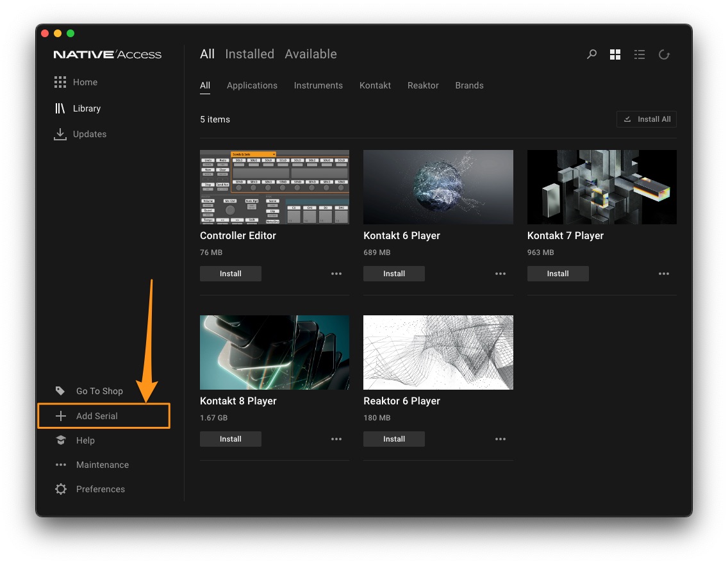This screenshot has width=728, height=564.
Task: Click the Reaktor 6 Player thumbnail
Action: (438, 352)
